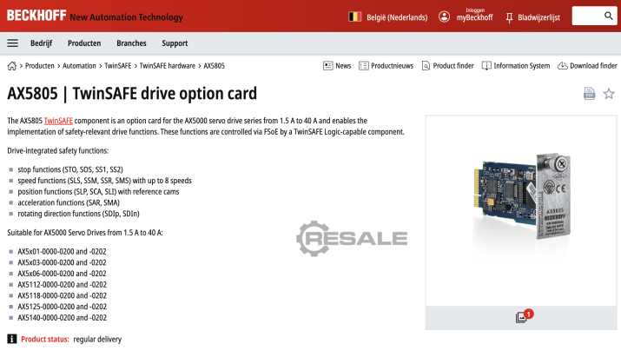Click 'AX5x01-0000-0200 and -0202'

62,252
